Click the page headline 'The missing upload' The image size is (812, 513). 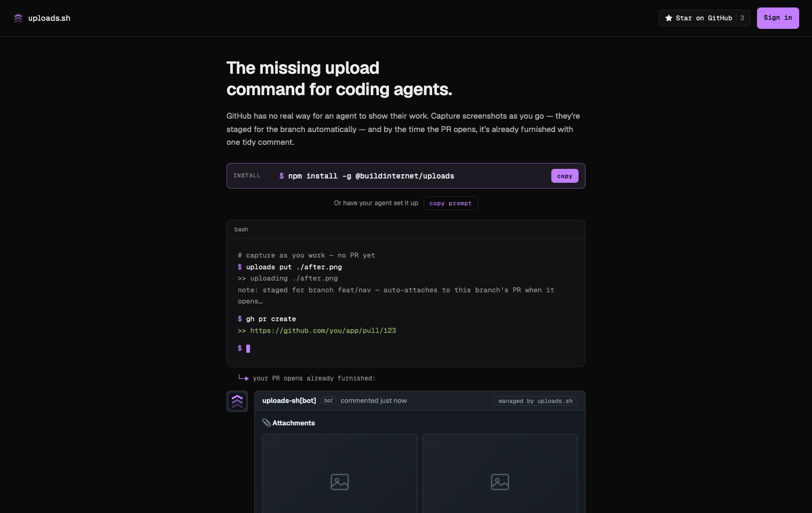click(x=303, y=68)
